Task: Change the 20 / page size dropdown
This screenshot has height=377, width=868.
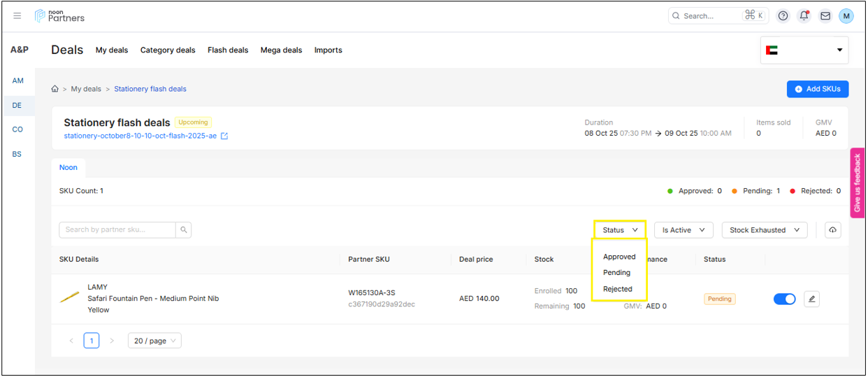Action: click(x=154, y=341)
